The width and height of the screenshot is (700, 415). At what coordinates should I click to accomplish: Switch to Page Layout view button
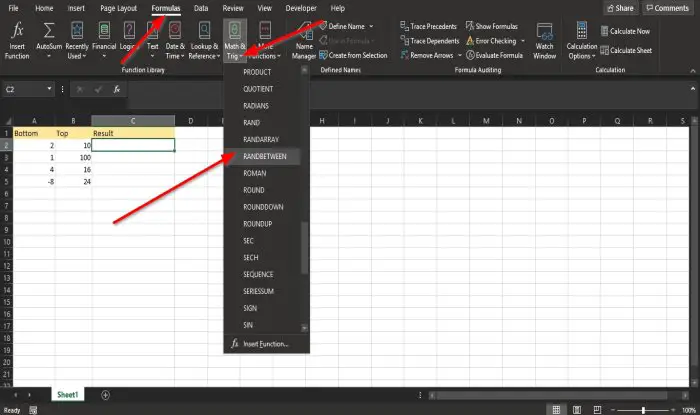coord(577,410)
